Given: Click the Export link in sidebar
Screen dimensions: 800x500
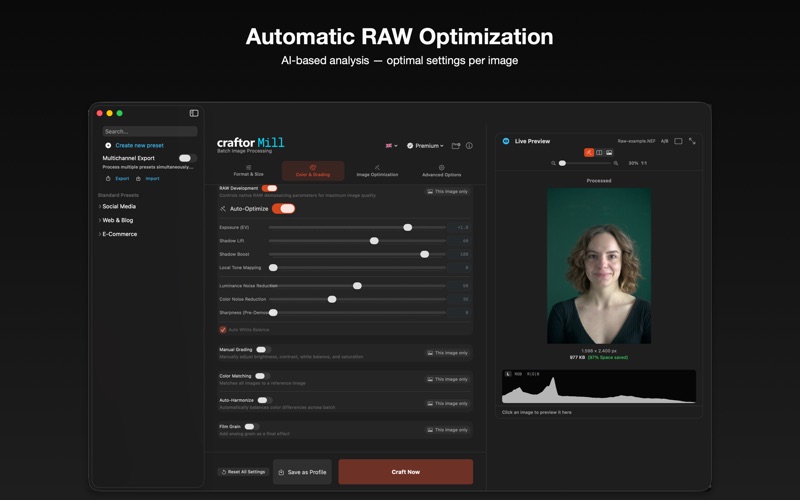Looking at the screenshot, I should [122, 179].
